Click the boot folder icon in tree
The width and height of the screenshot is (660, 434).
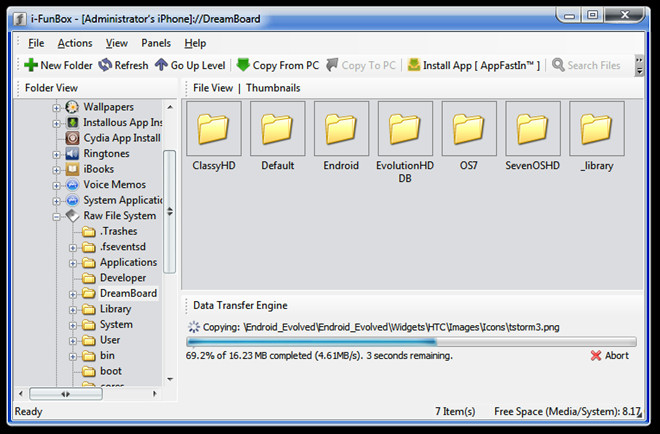coord(88,371)
